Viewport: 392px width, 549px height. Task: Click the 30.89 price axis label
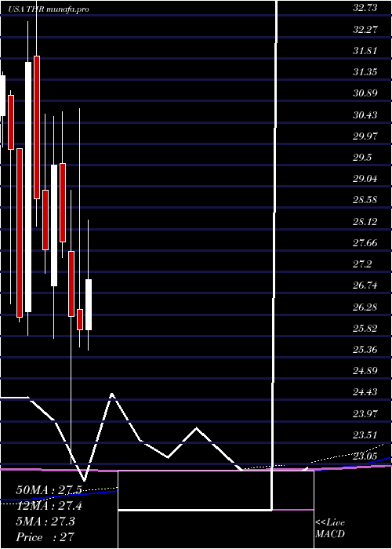[365, 93]
